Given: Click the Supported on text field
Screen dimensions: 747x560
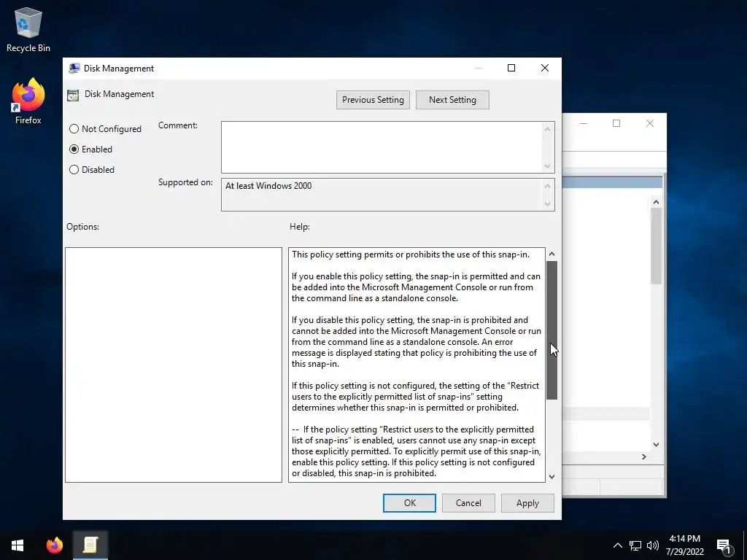Looking at the screenshot, I should point(381,194).
